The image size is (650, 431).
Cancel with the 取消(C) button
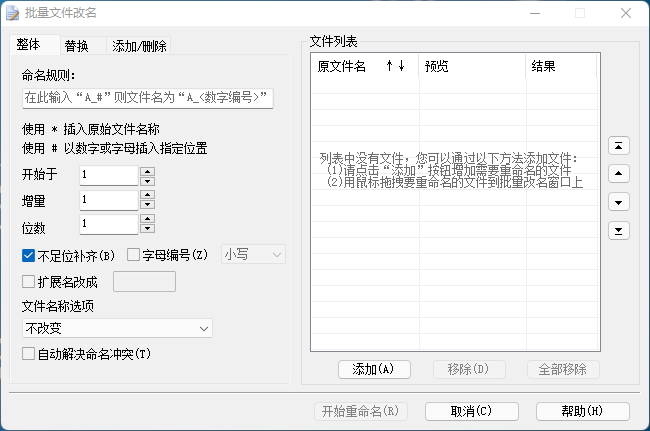click(472, 412)
